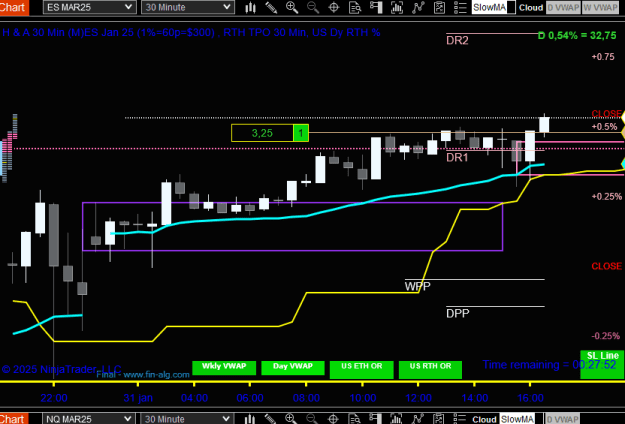Open the 30 Minute interval dropdown for ES
Screen dimensions: 625x424
click(x=187, y=7)
